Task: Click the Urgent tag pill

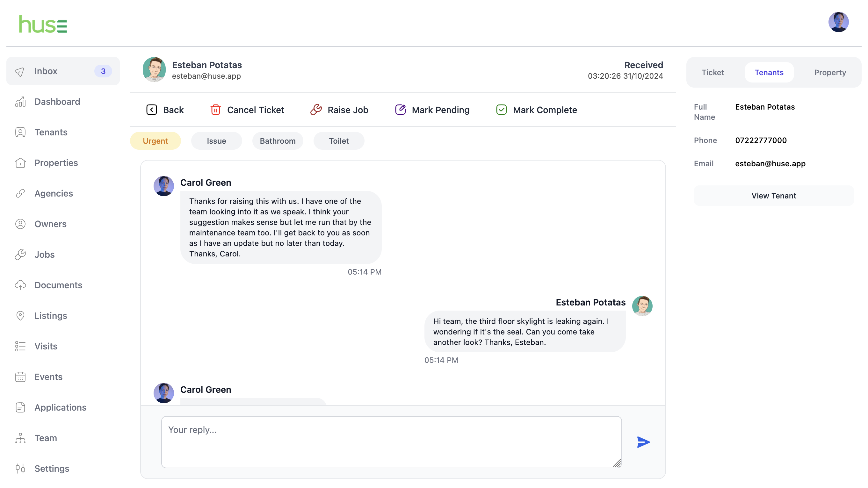Action: pos(155,141)
